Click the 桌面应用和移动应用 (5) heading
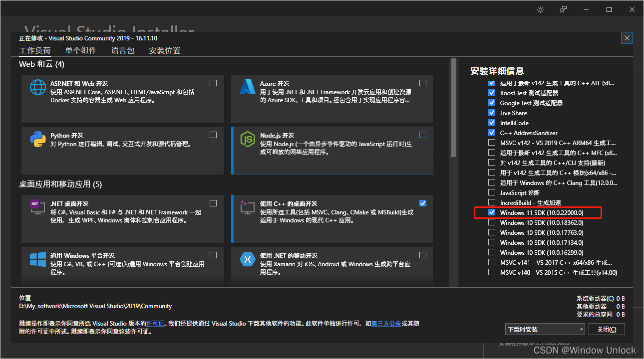The image size is (644, 359). (60, 184)
